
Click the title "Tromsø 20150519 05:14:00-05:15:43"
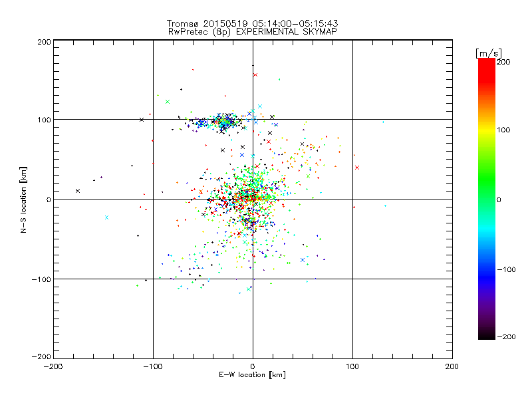click(x=253, y=23)
